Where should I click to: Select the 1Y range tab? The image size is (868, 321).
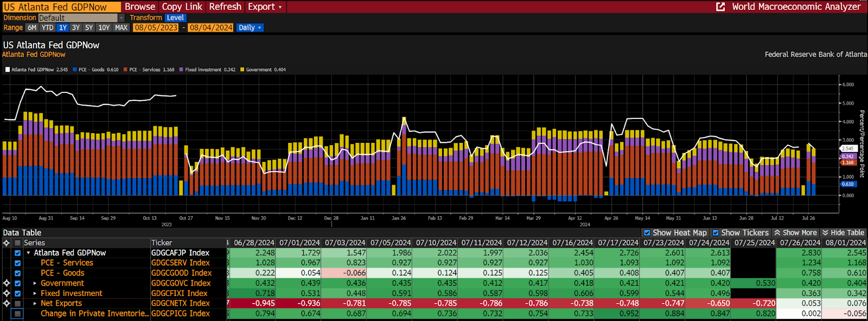pyautogui.click(x=63, y=28)
